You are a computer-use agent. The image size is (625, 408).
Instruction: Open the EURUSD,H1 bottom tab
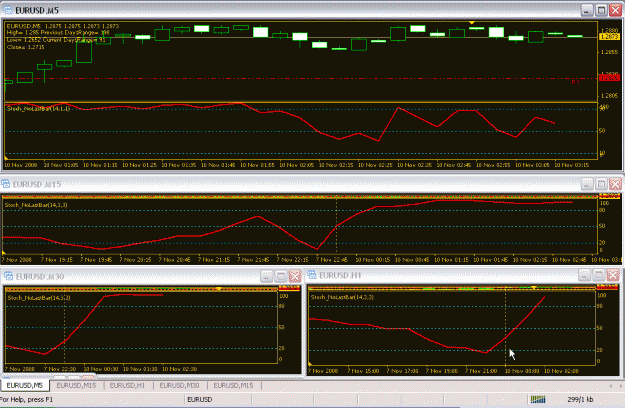click(127, 385)
